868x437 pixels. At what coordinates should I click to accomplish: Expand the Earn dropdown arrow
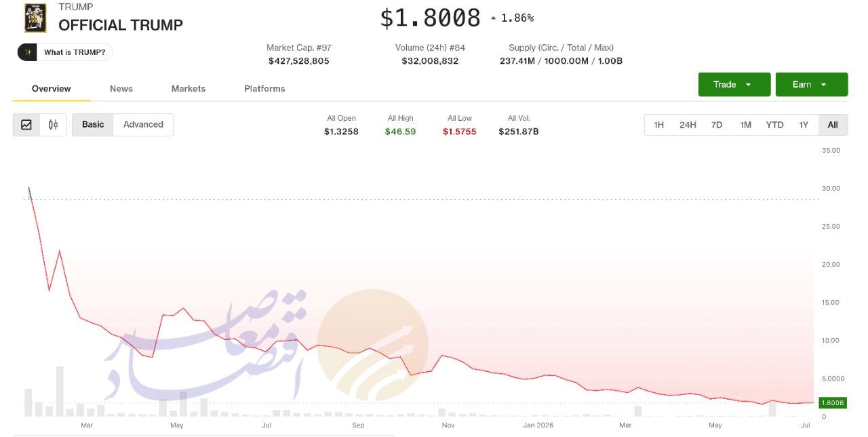click(823, 85)
